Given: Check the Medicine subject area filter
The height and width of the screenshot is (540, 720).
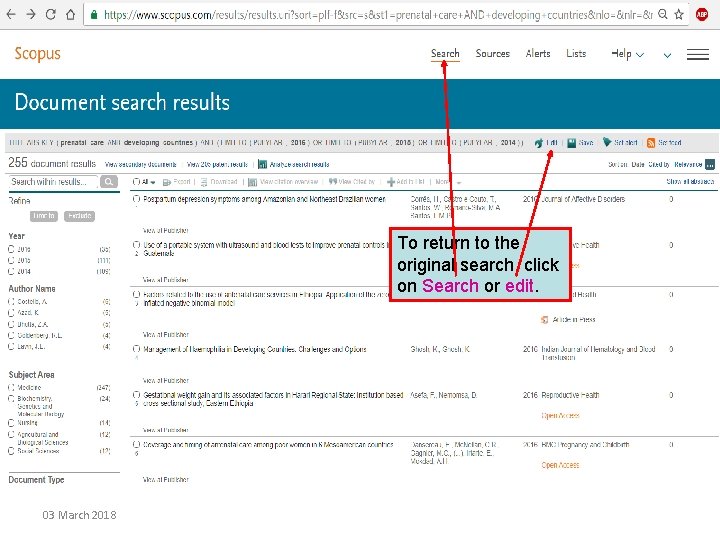Looking at the screenshot, I should (11, 388).
